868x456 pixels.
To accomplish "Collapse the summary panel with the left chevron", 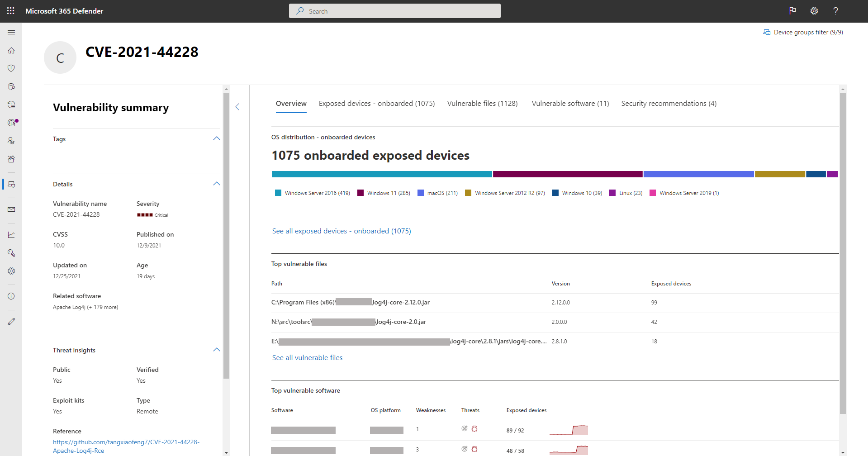I will pos(237,107).
